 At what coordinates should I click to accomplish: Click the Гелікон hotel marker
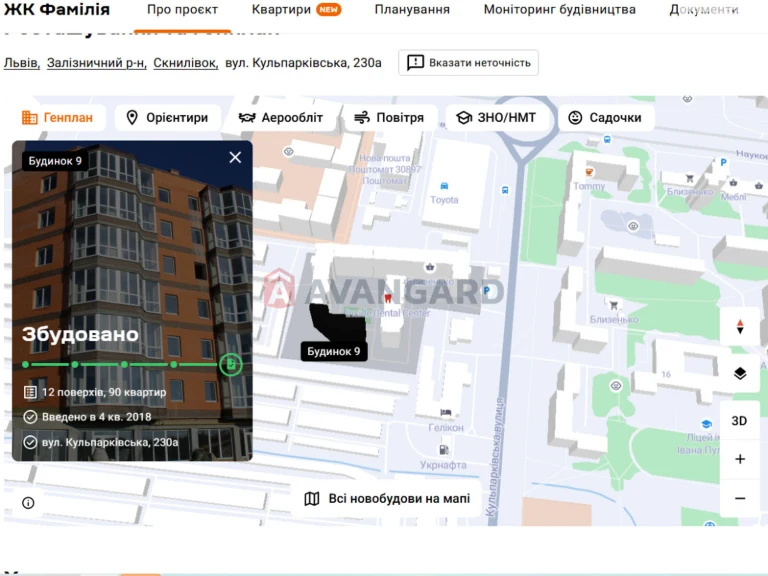click(446, 412)
